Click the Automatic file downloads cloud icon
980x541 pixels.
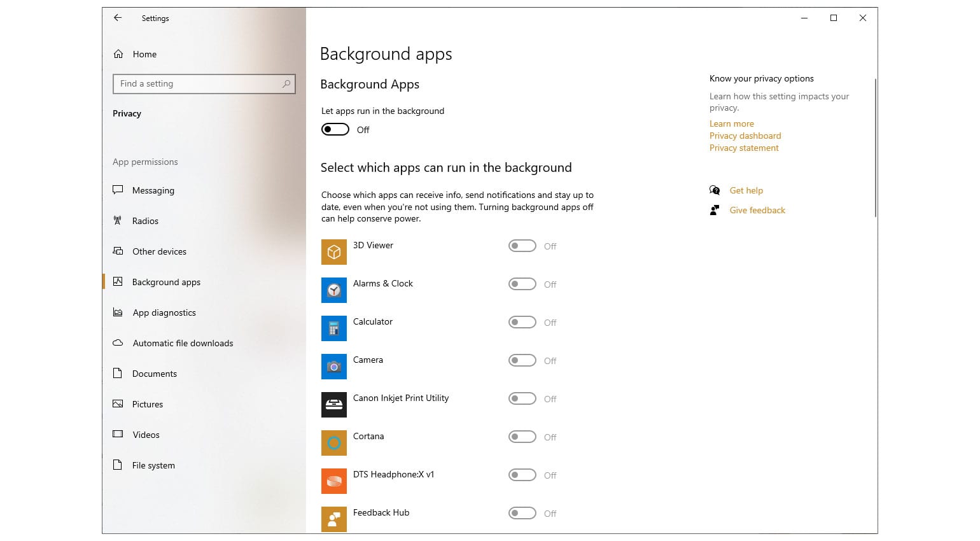118,342
